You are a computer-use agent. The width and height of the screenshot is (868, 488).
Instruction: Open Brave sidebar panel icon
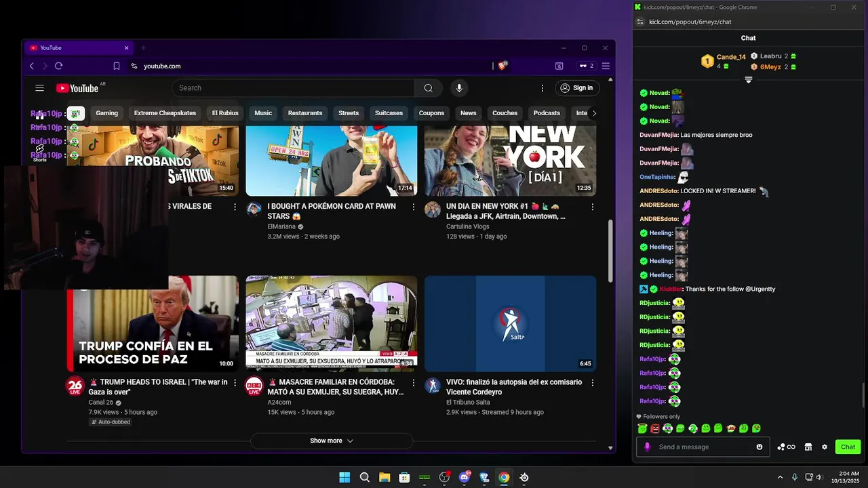(559, 66)
